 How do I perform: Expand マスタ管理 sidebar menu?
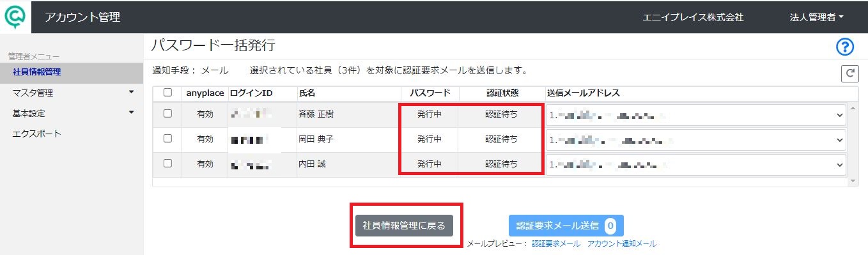[72, 93]
